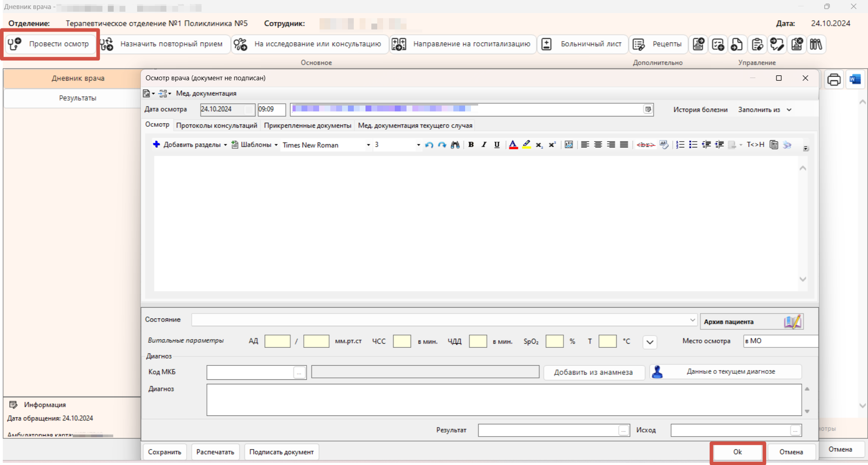Open the document icon dropdown in dialog header
The height and width of the screenshot is (465, 868).
pyautogui.click(x=148, y=93)
